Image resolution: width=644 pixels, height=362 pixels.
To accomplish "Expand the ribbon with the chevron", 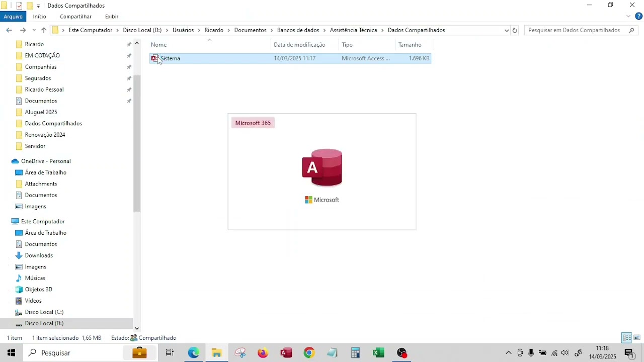I will coord(628,17).
